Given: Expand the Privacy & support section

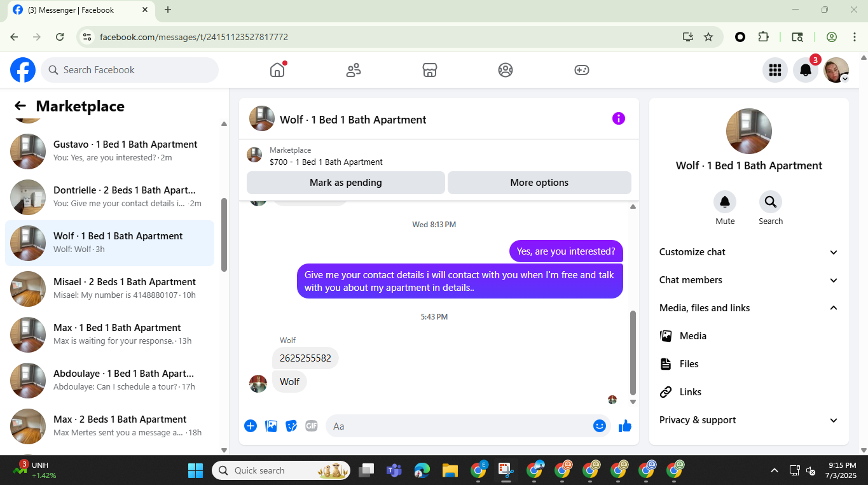Looking at the screenshot, I should [x=749, y=420].
